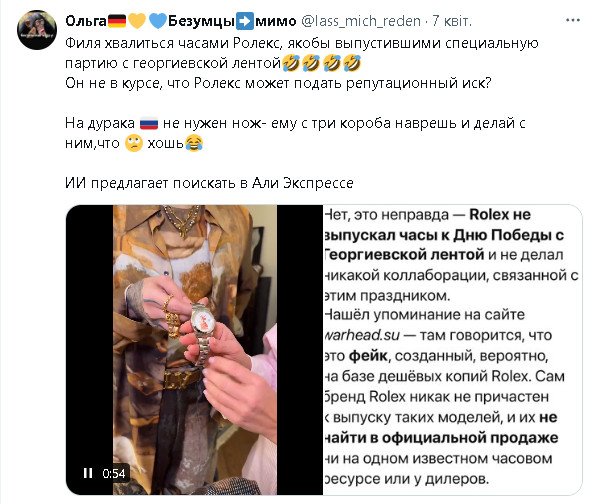Click the warhead.su text in the image

point(361,335)
